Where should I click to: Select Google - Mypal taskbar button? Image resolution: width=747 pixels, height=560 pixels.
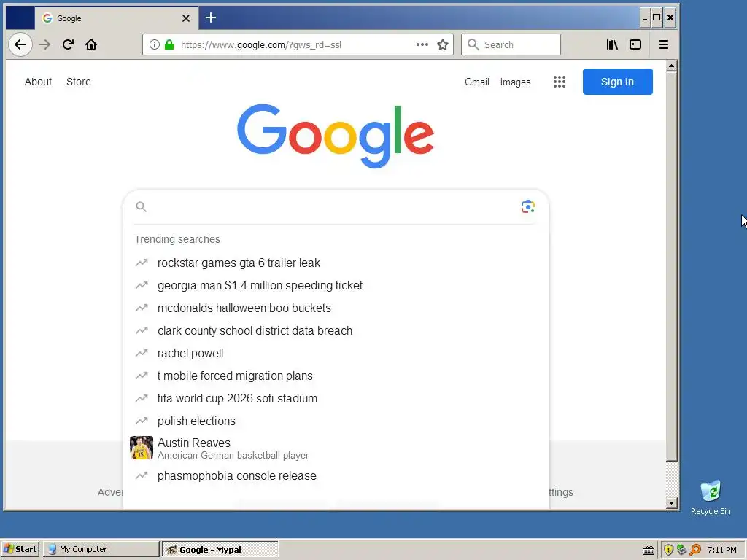tap(220, 549)
